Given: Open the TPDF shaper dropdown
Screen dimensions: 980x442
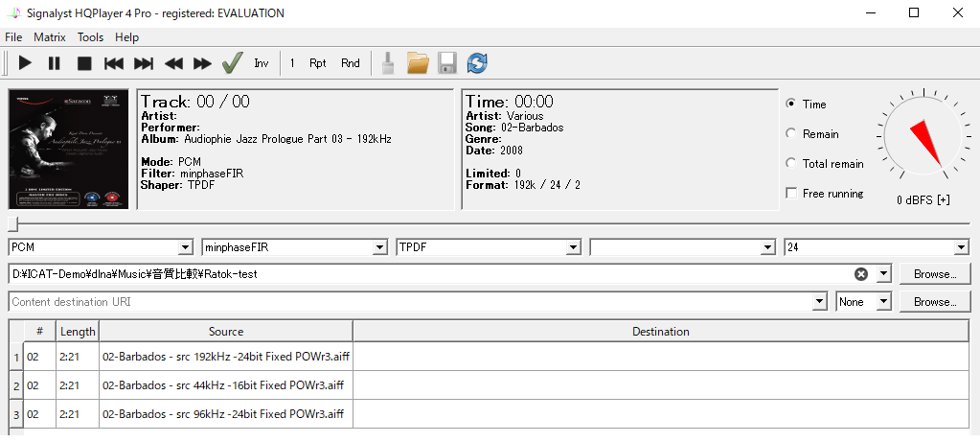Looking at the screenshot, I should tap(489, 247).
